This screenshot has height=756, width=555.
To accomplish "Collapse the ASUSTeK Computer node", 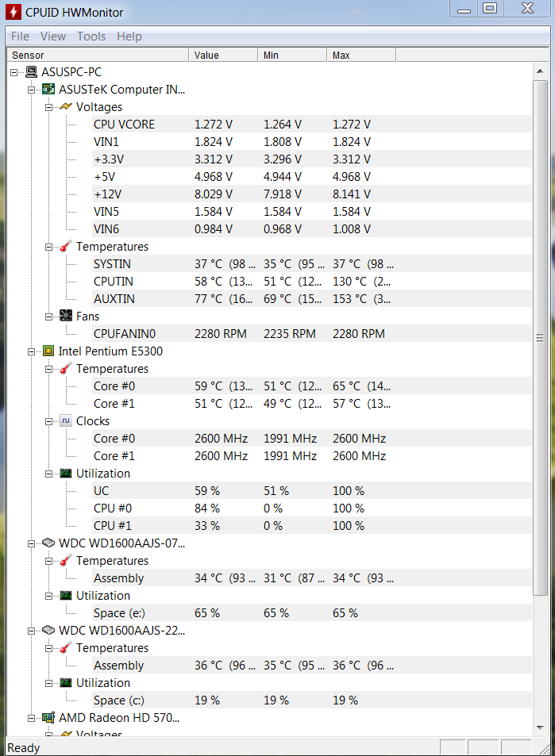I will tap(32, 90).
